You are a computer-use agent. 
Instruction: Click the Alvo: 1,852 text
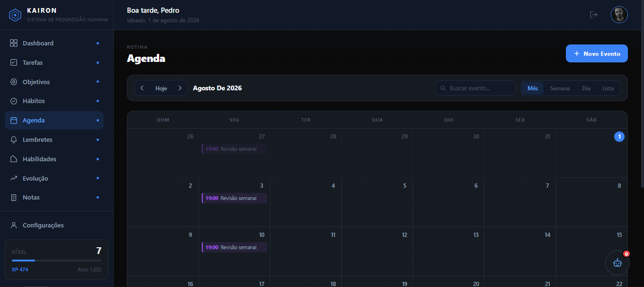click(89, 270)
